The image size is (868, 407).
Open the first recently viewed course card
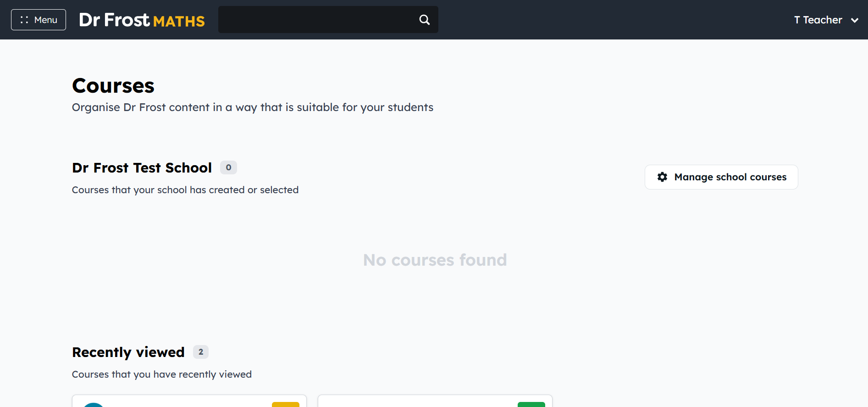189,401
